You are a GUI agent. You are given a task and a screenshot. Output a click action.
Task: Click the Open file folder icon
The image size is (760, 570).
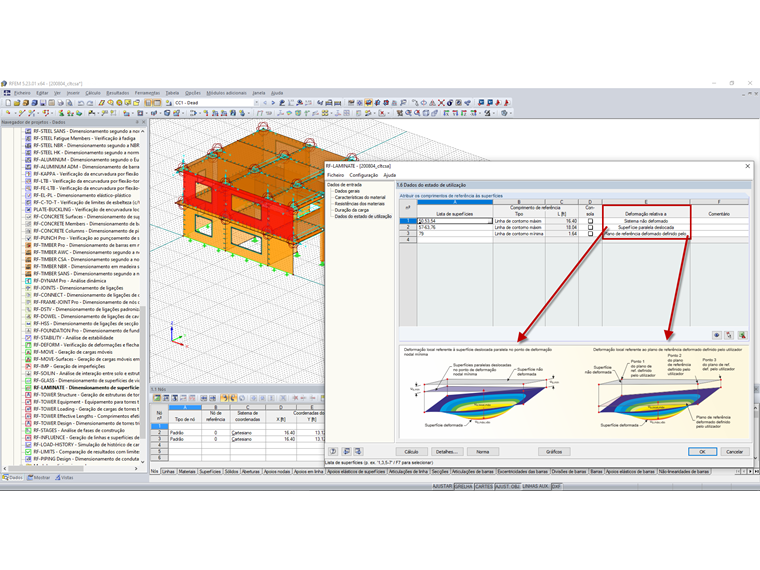(17, 103)
